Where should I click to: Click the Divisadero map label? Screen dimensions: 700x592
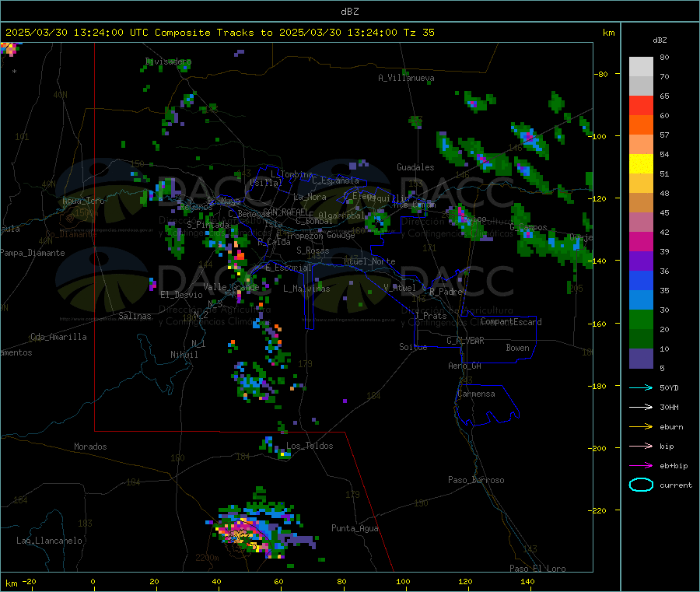[168, 61]
